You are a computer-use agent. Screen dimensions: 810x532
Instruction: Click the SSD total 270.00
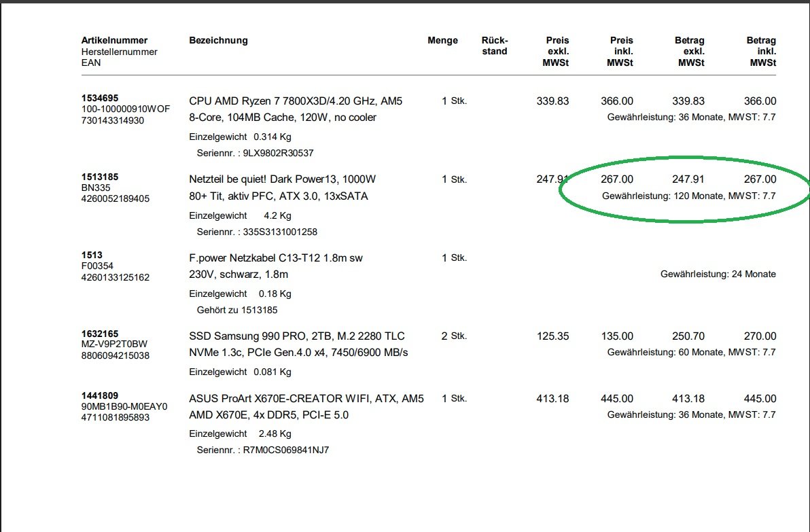coord(760,336)
